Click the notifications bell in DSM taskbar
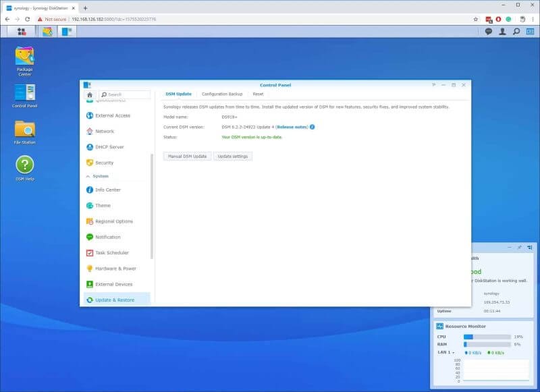 pos(487,31)
